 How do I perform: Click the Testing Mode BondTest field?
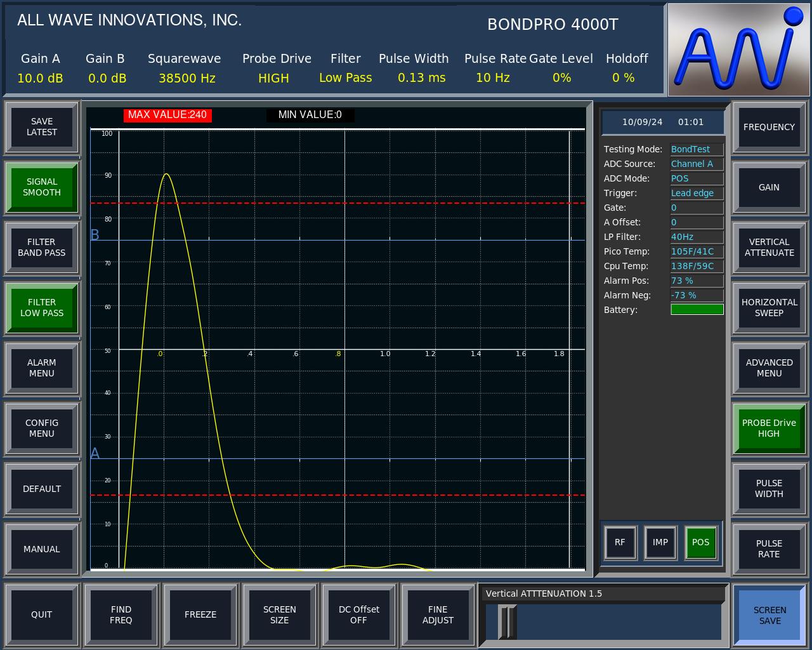tap(697, 149)
